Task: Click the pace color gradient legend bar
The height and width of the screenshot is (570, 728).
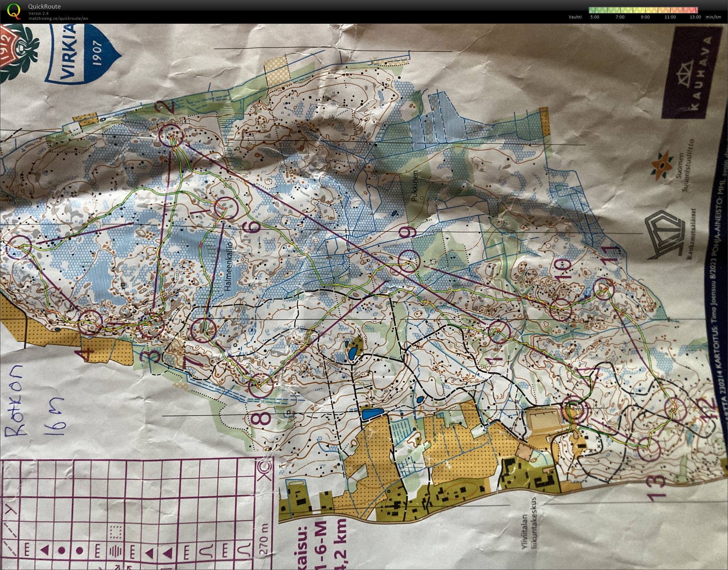Action: (x=643, y=10)
